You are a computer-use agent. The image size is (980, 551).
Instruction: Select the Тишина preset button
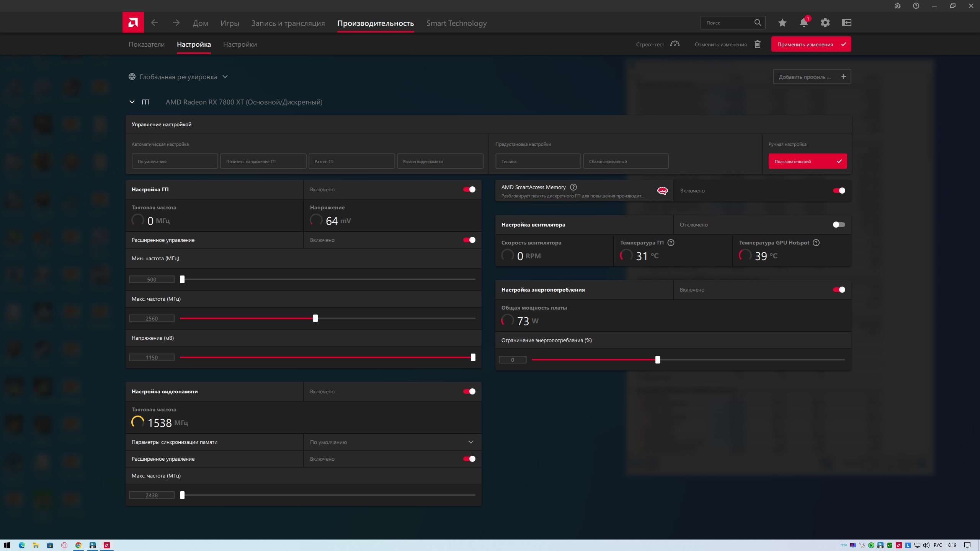tap(537, 161)
